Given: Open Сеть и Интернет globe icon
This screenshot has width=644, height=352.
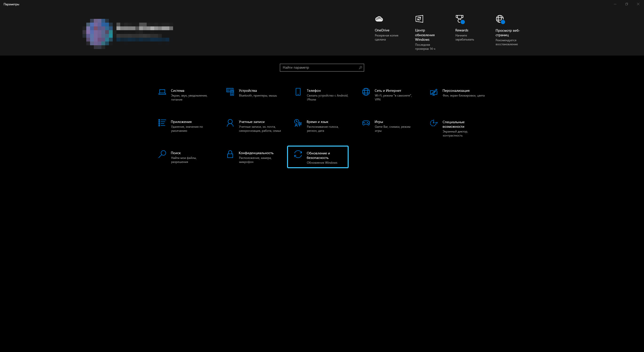Looking at the screenshot, I should point(366,92).
